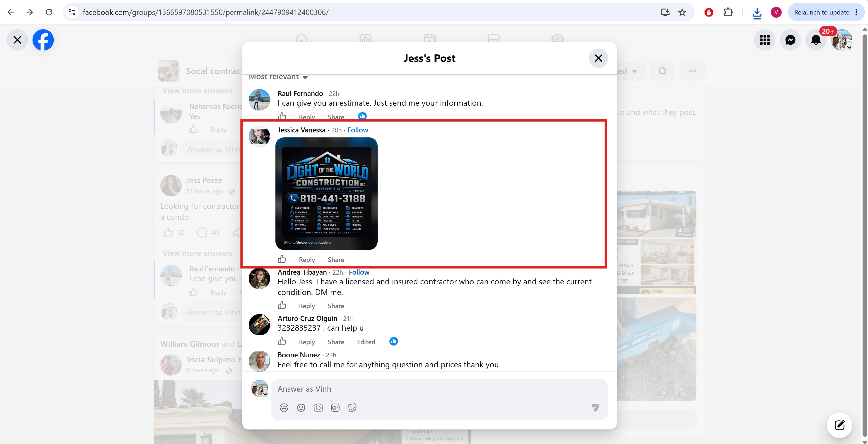Open the Facebook menu grid icon
The image size is (868, 444).
pos(765,40)
